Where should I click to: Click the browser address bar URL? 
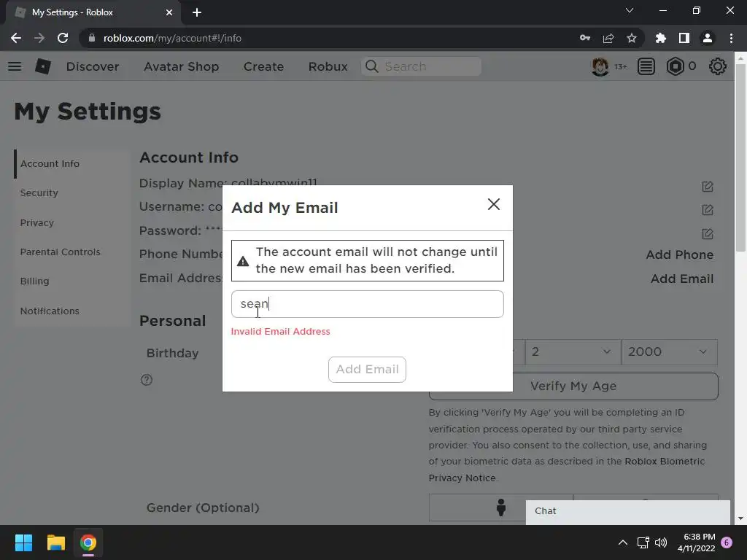(172, 38)
